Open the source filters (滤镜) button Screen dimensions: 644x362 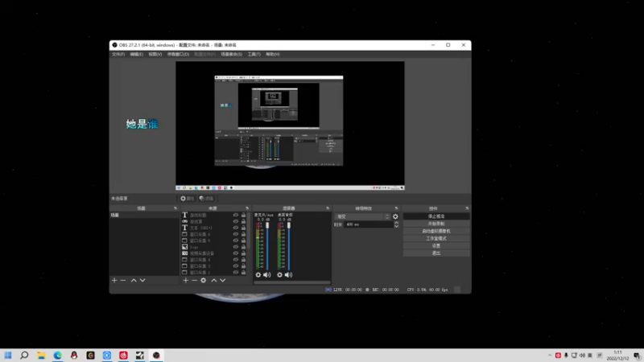tap(206, 199)
